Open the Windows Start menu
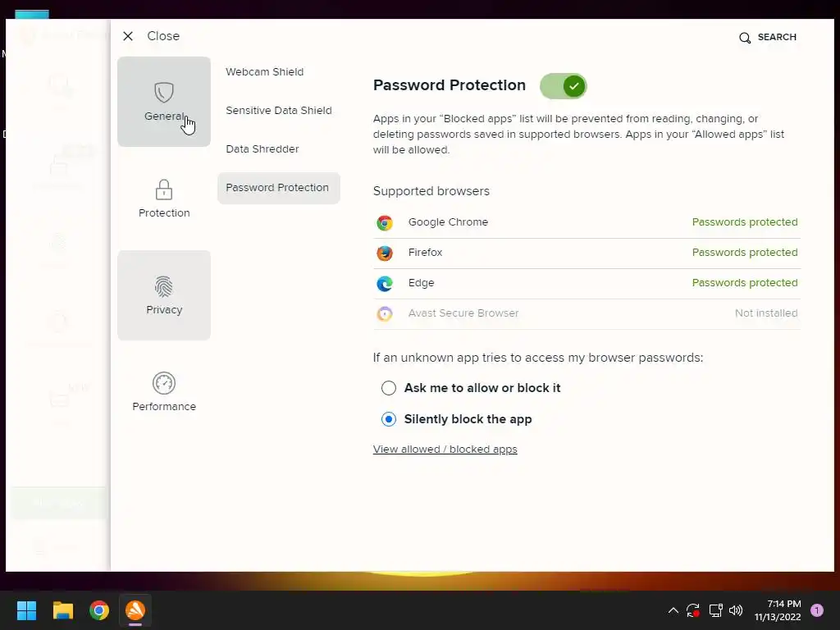840x630 pixels. tap(26, 610)
